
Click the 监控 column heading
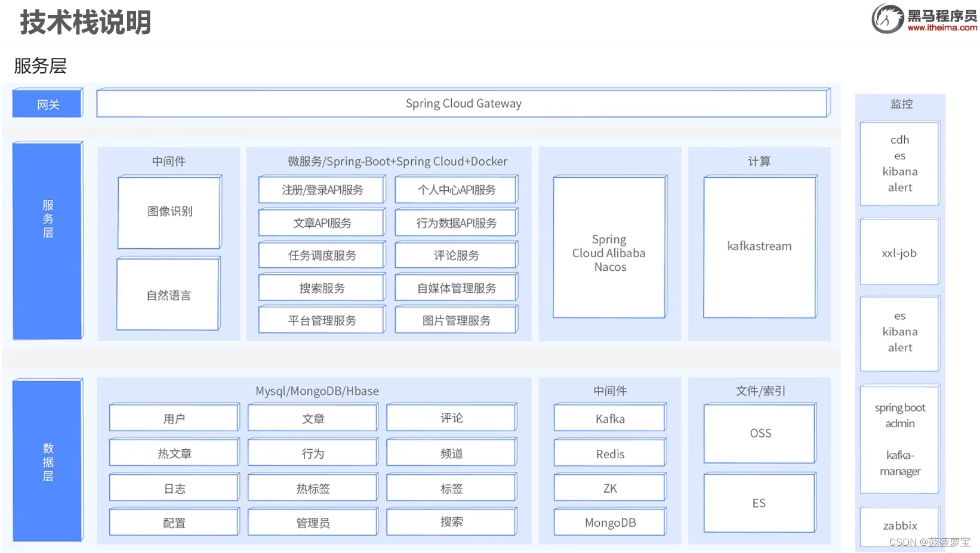901,104
